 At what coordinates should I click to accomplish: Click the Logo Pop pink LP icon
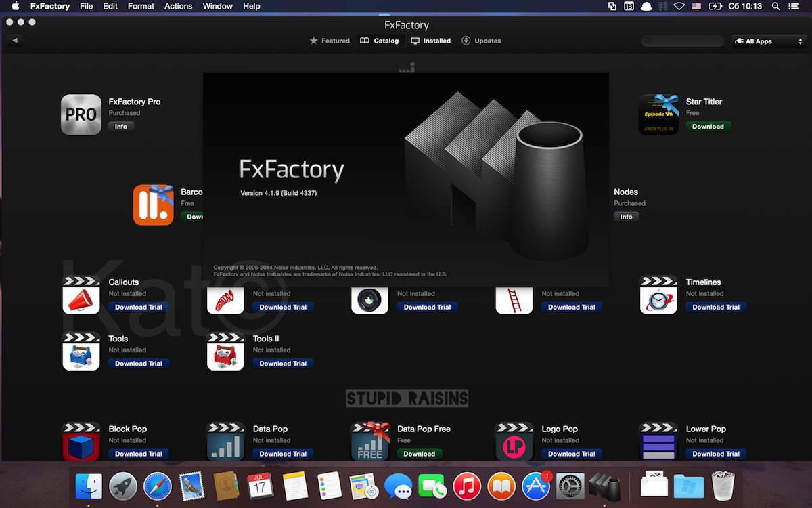tap(514, 442)
